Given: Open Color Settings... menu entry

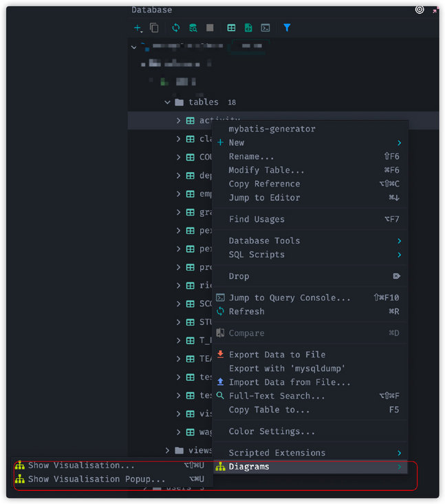Looking at the screenshot, I should (x=272, y=432).
